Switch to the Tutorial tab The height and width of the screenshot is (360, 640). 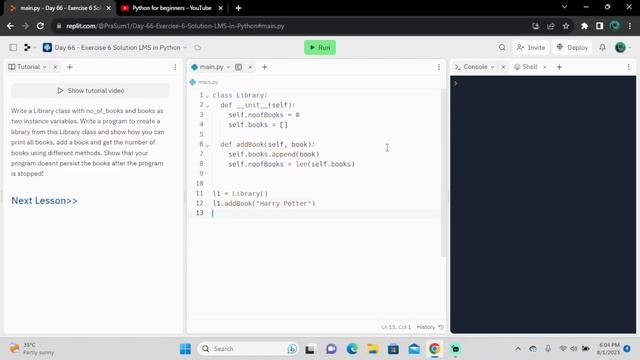click(x=27, y=67)
